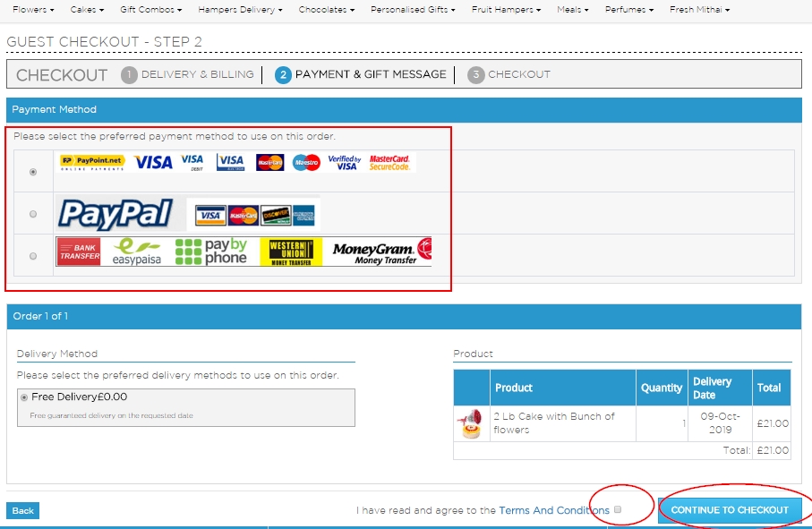Screen dimensions: 812x529
Task: Click the pay by phone logo
Action: tap(211, 252)
